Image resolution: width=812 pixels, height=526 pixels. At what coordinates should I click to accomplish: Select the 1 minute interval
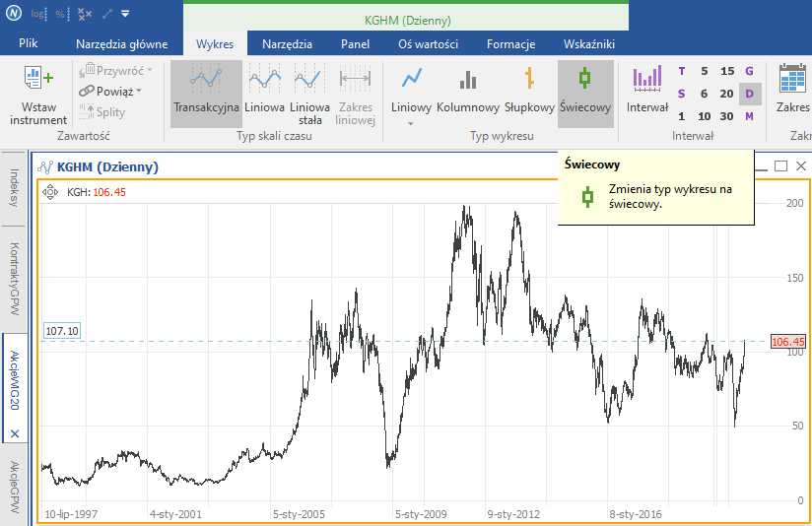[682, 116]
